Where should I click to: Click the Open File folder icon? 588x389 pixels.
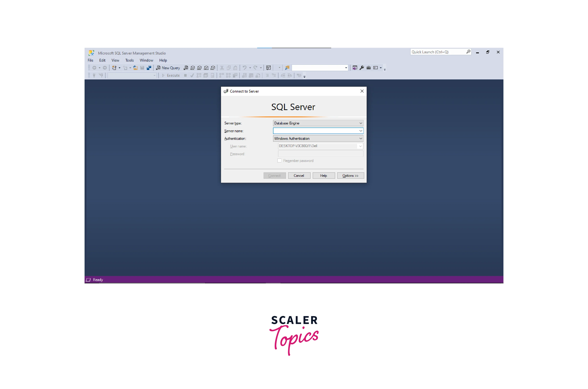[135, 68]
